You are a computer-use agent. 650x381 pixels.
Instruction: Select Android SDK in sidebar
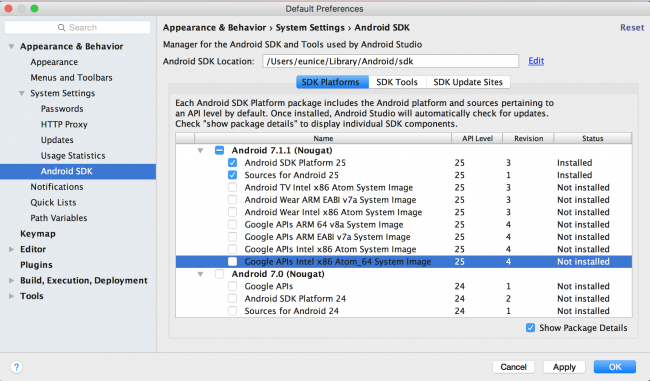(78, 171)
